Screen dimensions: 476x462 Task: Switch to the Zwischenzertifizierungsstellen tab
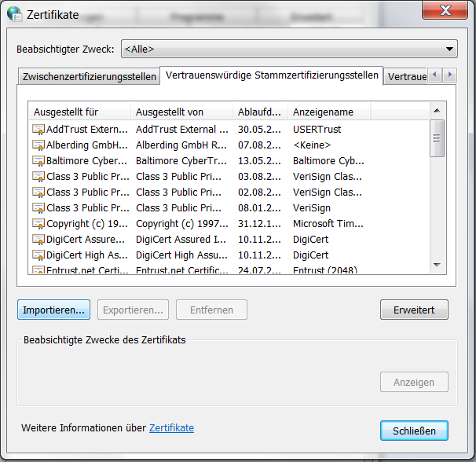tap(88, 76)
